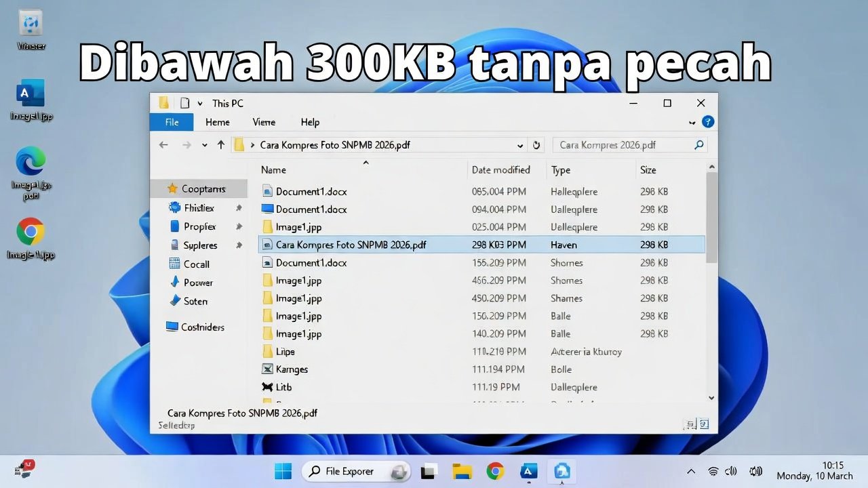Select the Cara Kompres Foto SNPMB 2026.pdf file
This screenshot has height=488, width=868.
pos(482,245)
